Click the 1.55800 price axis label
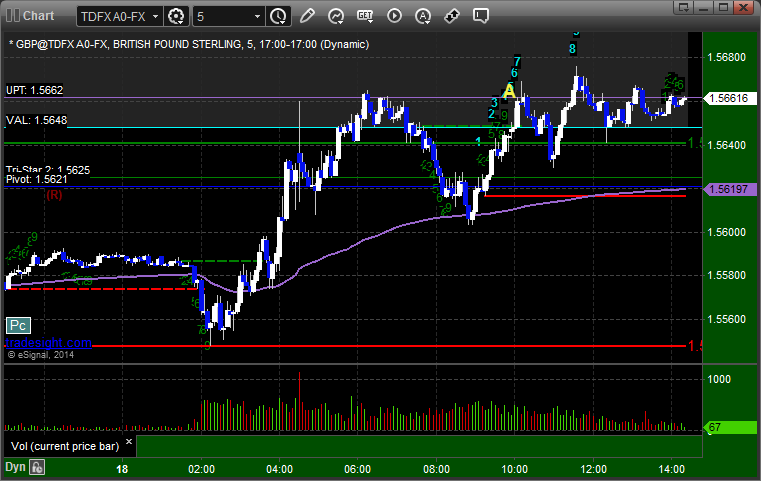This screenshot has height=481, width=761. point(727,275)
